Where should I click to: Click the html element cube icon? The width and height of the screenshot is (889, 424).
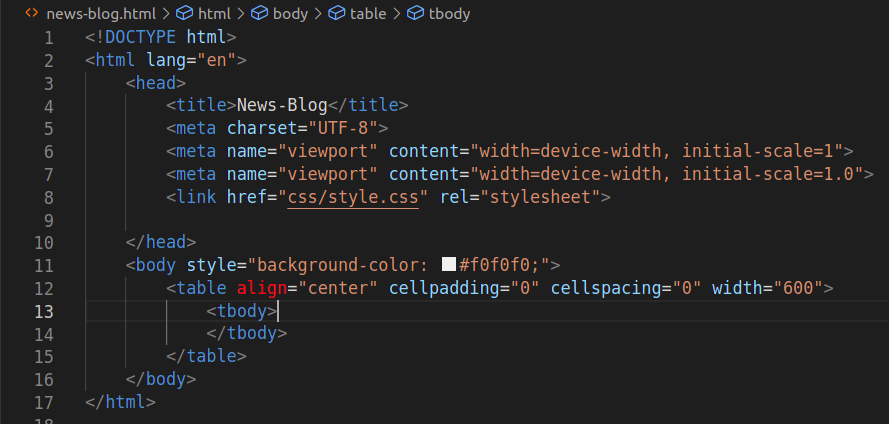184,13
